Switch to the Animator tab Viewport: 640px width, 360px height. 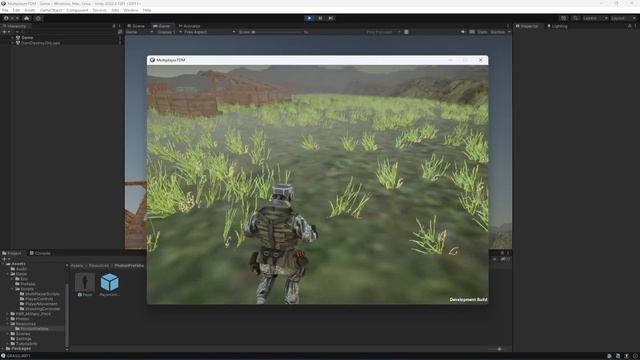(189, 26)
